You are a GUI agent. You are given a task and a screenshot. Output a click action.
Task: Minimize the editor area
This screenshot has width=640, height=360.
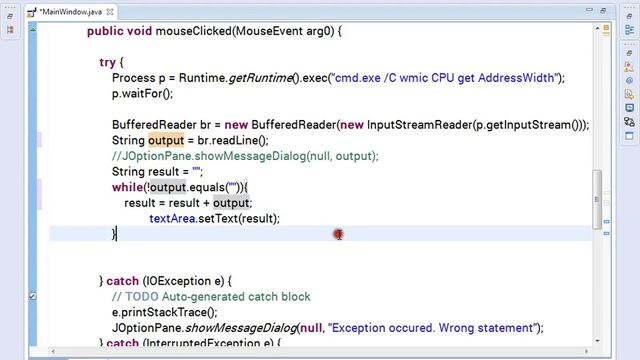(x=589, y=10)
